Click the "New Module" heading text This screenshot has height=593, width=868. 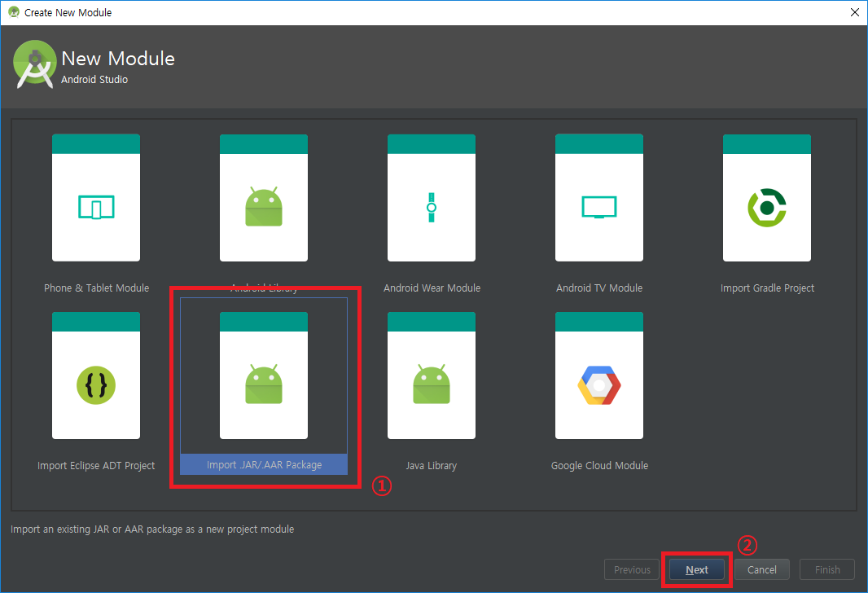pos(118,58)
